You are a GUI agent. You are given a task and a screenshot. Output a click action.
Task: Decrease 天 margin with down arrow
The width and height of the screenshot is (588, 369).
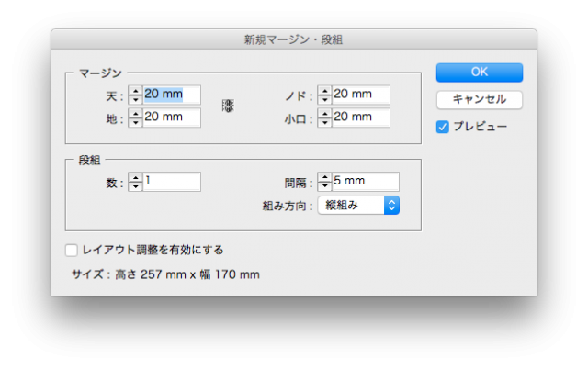pos(135,99)
